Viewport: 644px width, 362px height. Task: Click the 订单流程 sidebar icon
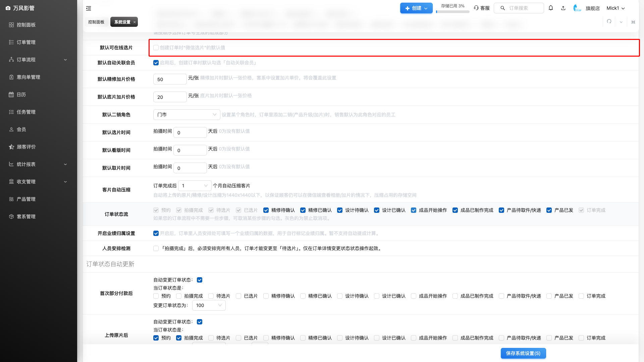pos(11,60)
